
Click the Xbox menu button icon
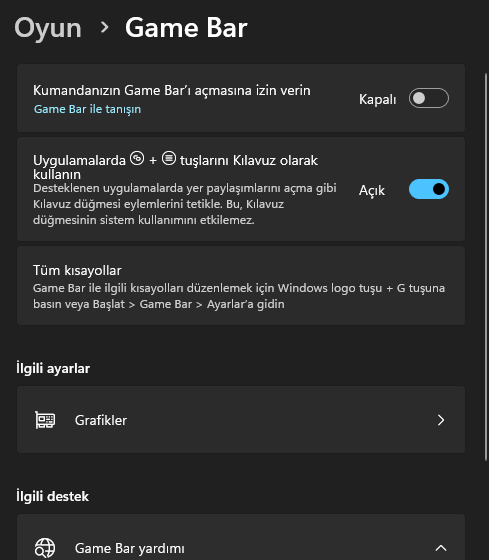coord(169,158)
